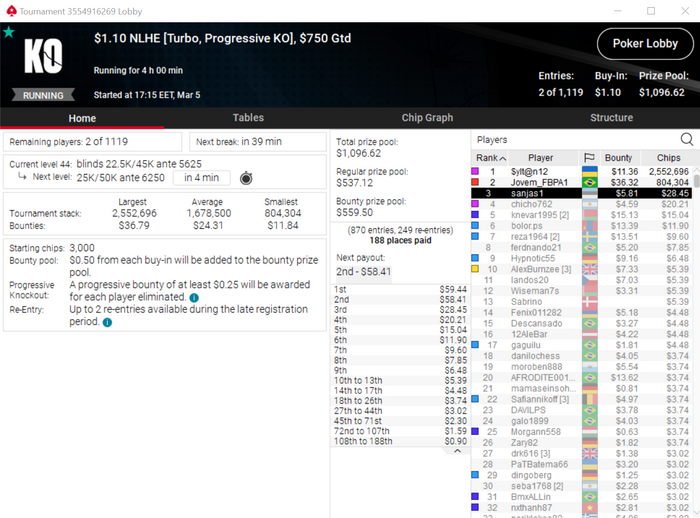Screen dimensions: 700x518
Task: Select player dingoberg
Action: coord(582,475)
